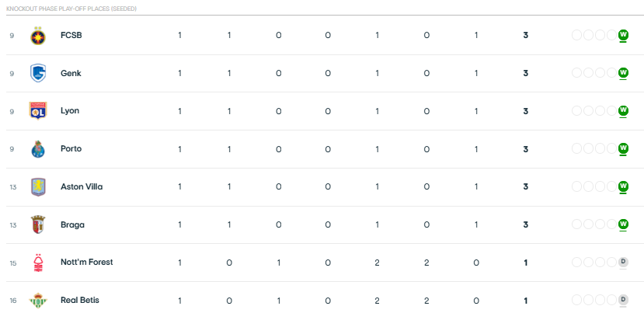Click the Genk club crest
This screenshot has height=313, width=644.
38,74
